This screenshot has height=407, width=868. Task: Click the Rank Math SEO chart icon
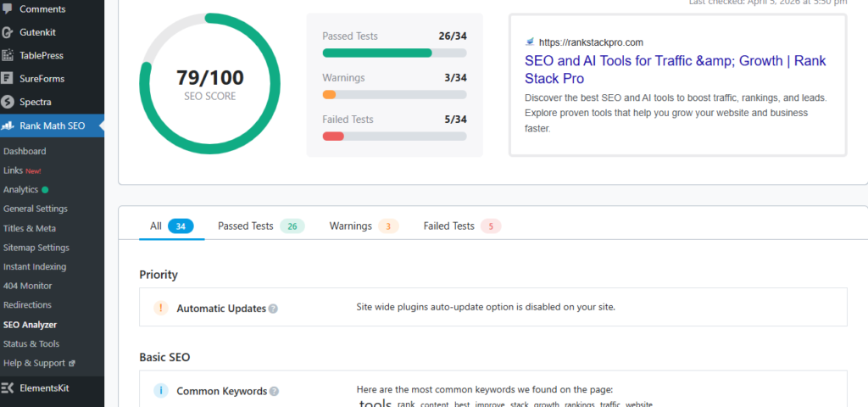[x=7, y=125]
